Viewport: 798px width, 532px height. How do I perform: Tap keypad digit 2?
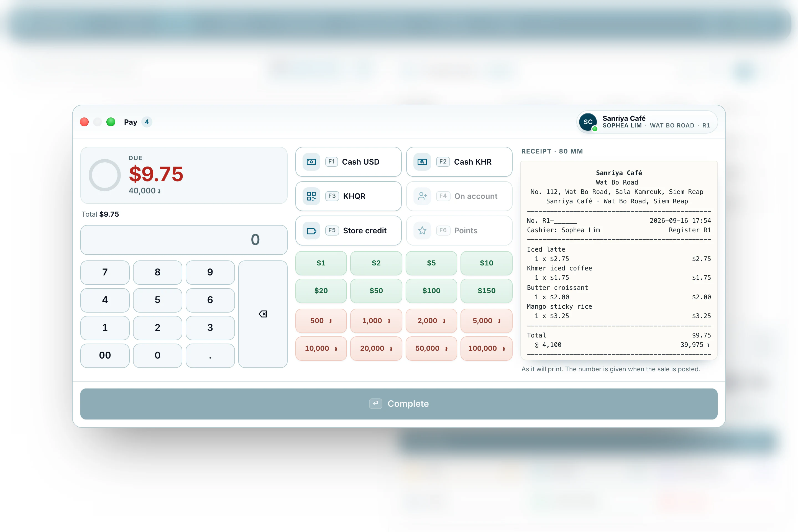pos(157,328)
